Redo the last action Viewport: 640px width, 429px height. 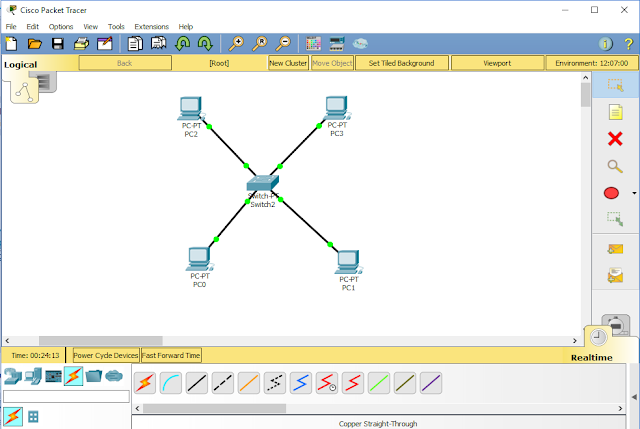point(205,44)
